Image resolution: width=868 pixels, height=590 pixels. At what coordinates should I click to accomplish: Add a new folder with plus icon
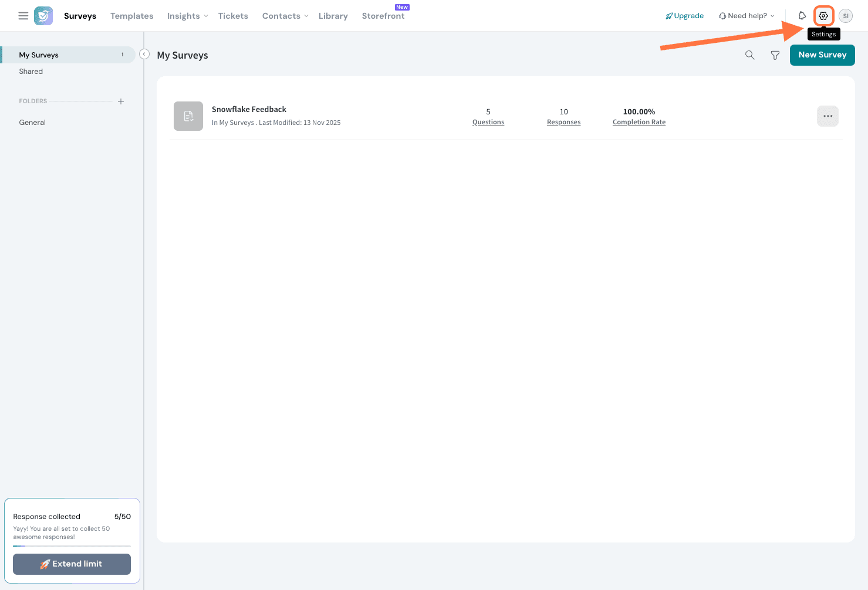pyautogui.click(x=121, y=101)
